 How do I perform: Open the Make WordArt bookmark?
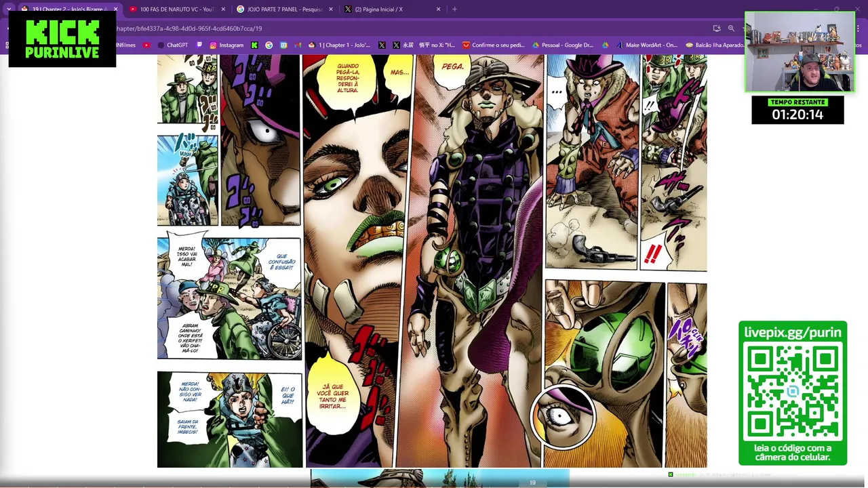tap(647, 45)
